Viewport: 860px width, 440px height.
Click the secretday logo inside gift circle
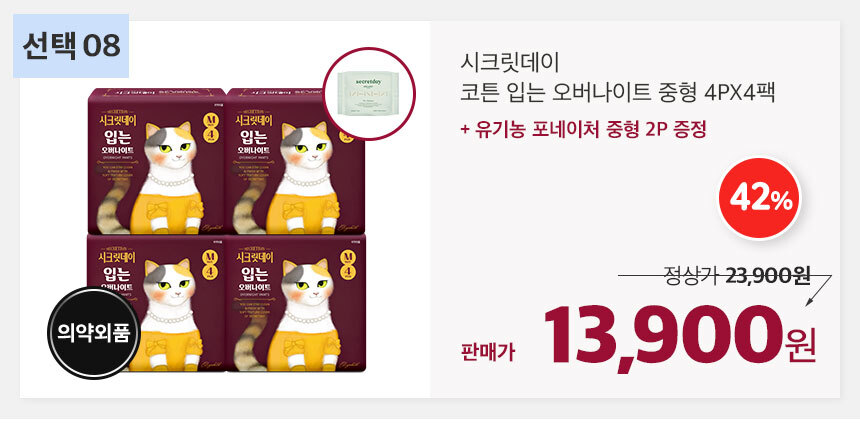pyautogui.click(x=368, y=82)
